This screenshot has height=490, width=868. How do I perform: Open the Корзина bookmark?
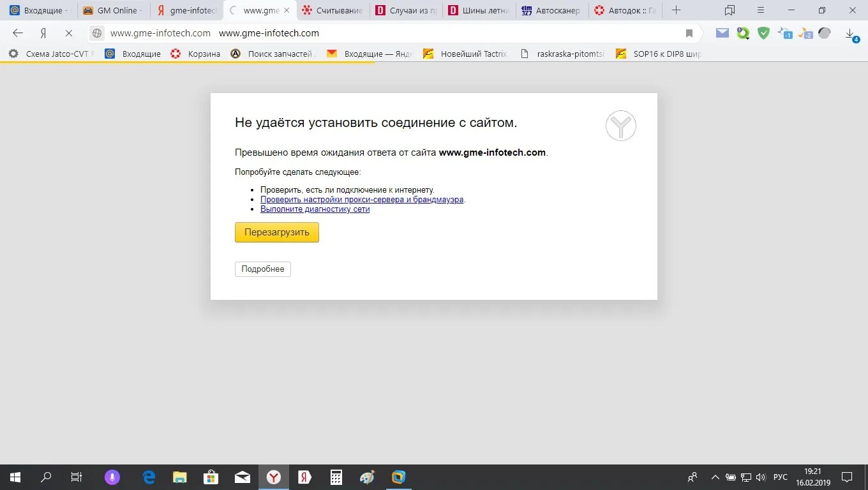click(195, 54)
